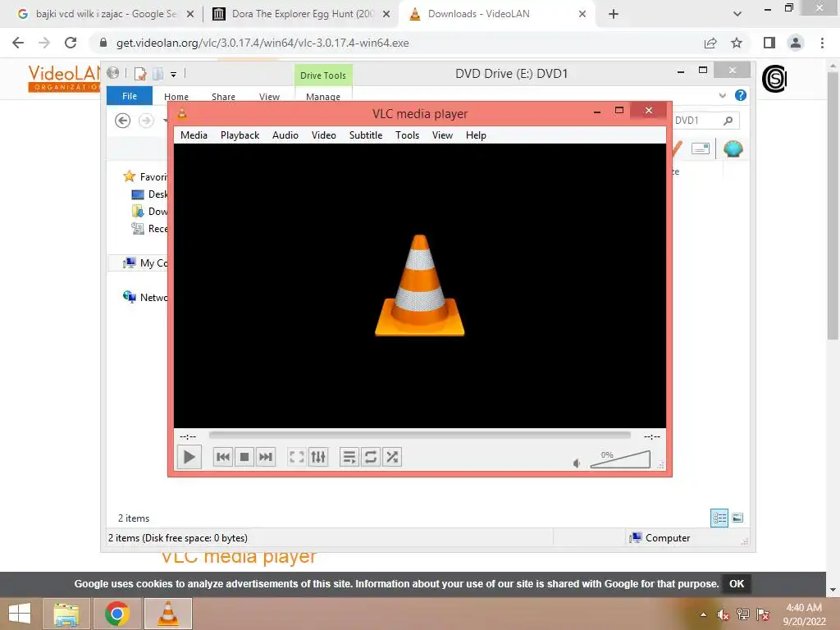The height and width of the screenshot is (630, 840).
Task: Set volume on VLC volume slider
Action: point(620,459)
